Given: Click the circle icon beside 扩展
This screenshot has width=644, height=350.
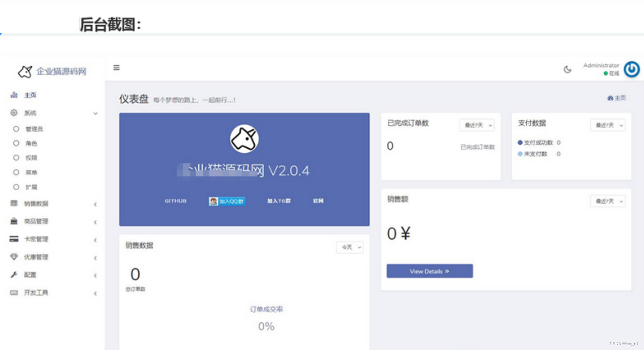Looking at the screenshot, I should pos(16,187).
